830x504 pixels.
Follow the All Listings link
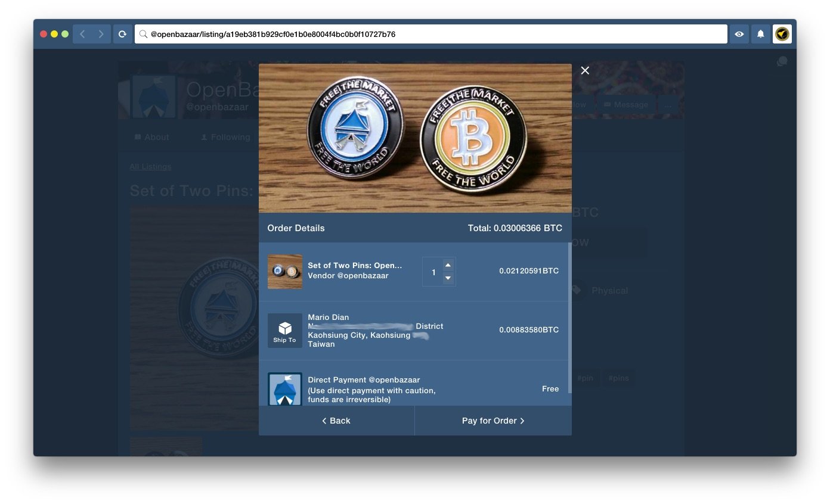(x=150, y=167)
